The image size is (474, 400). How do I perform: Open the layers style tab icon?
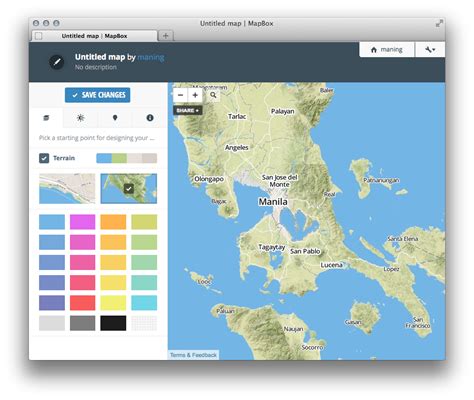click(46, 118)
